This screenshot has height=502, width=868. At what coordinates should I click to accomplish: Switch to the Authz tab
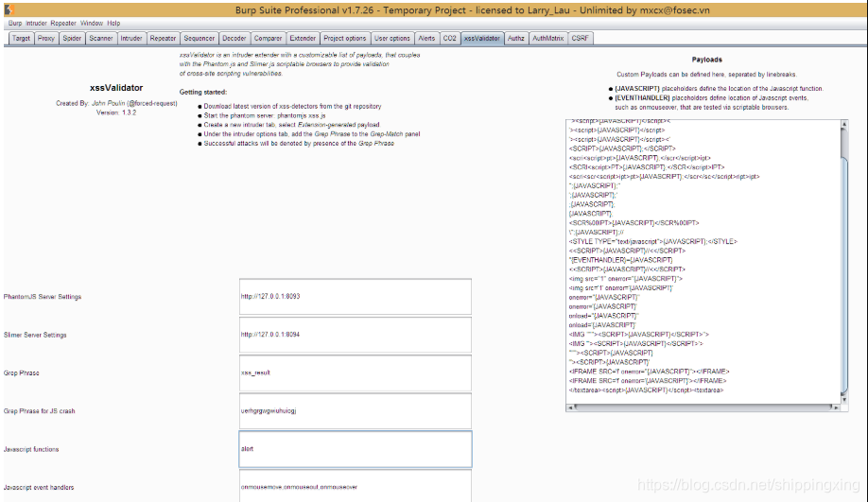(516, 38)
